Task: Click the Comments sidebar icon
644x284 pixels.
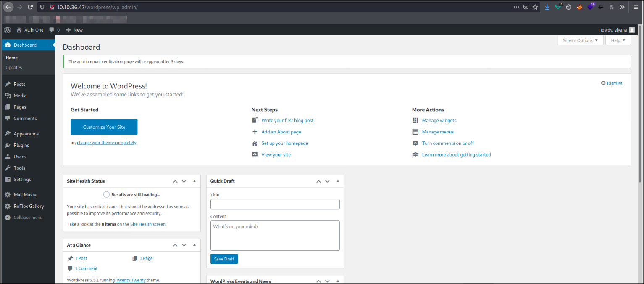Action: coord(8,118)
